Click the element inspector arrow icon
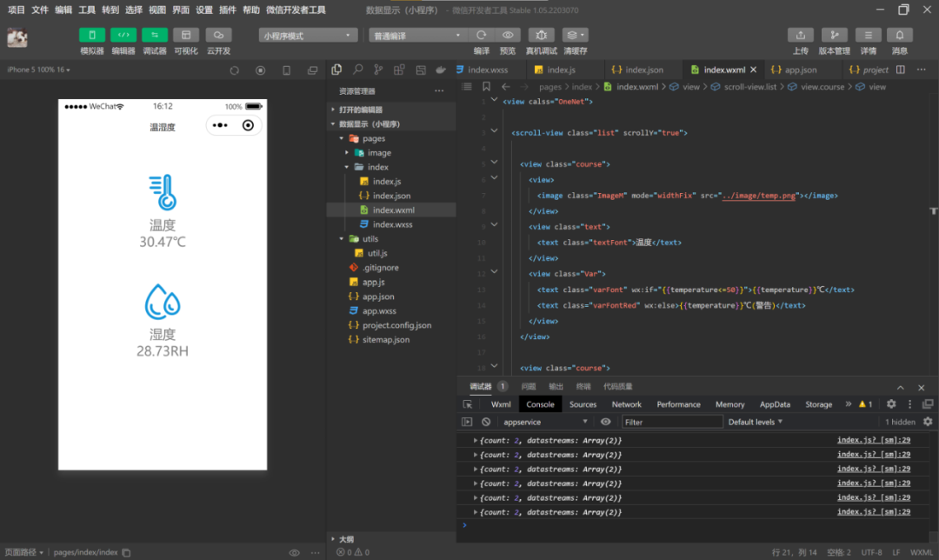 [x=468, y=404]
